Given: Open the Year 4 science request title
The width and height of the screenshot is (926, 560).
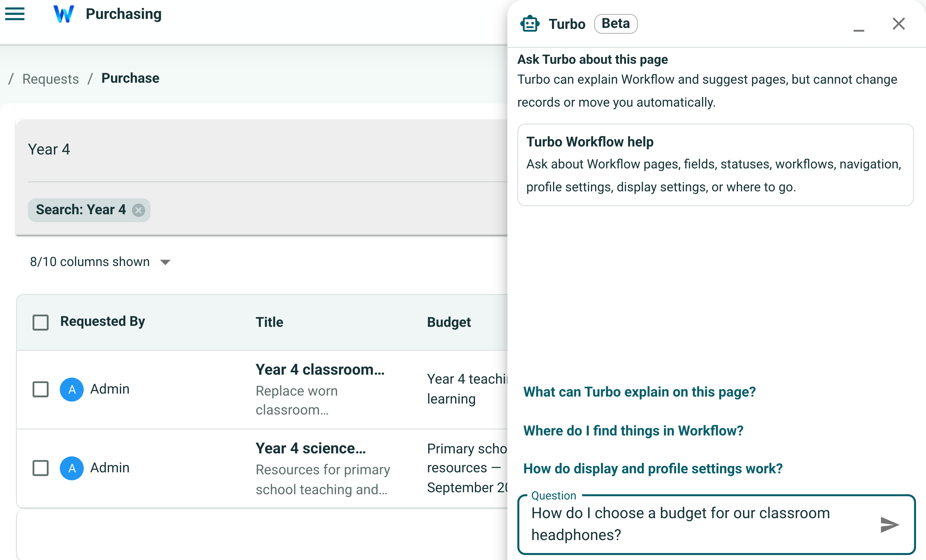Looking at the screenshot, I should point(310,448).
